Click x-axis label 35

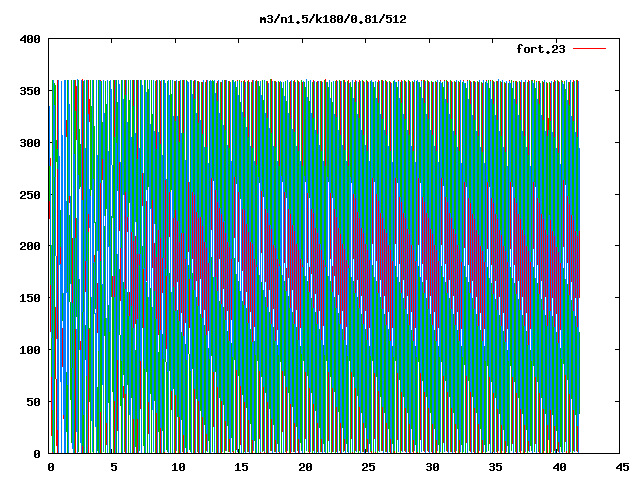tap(495, 467)
